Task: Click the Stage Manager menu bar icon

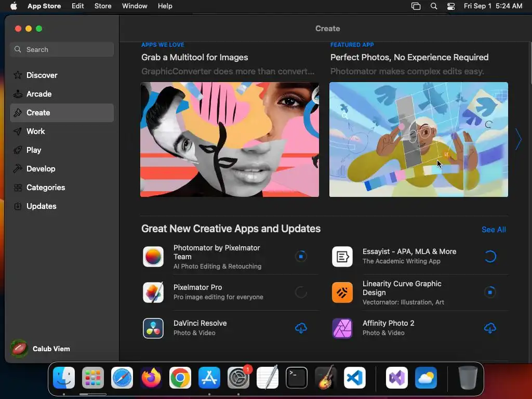Action: [x=416, y=6]
